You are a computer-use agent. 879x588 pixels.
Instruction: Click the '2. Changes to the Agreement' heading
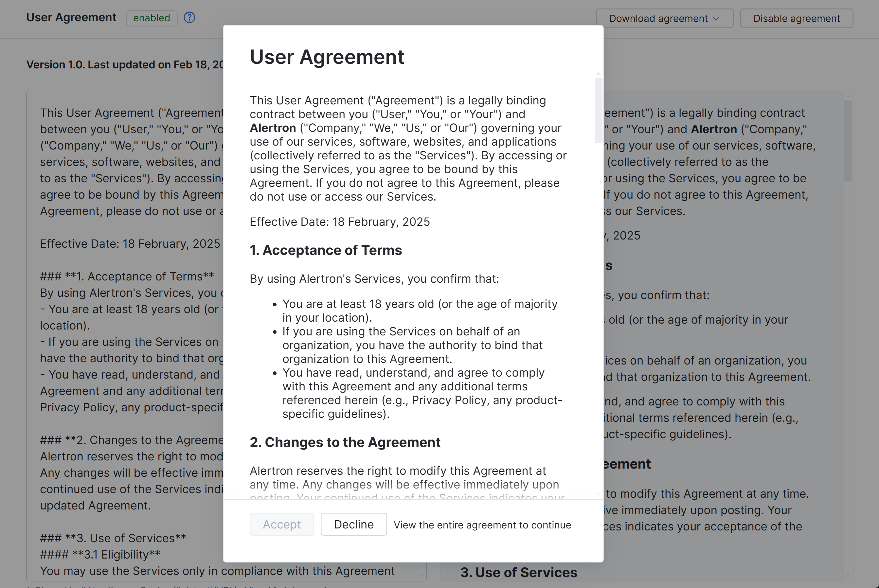(345, 442)
